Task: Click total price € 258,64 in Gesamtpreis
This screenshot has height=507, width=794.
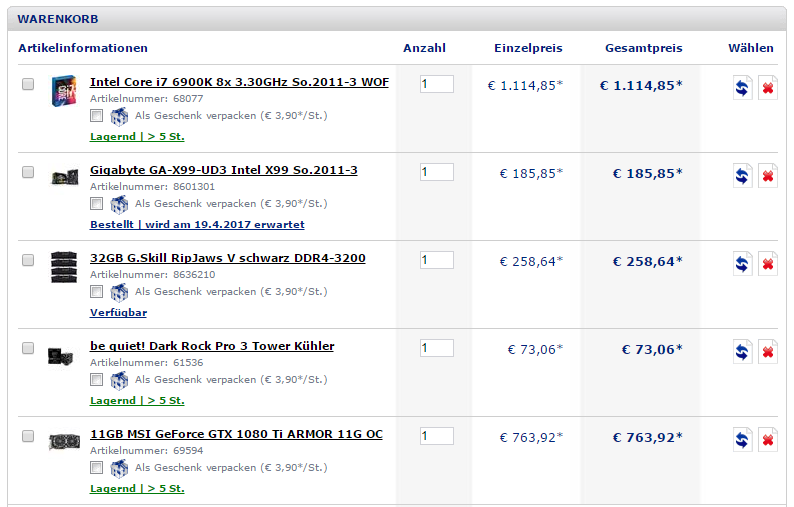Action: pyautogui.click(x=648, y=262)
